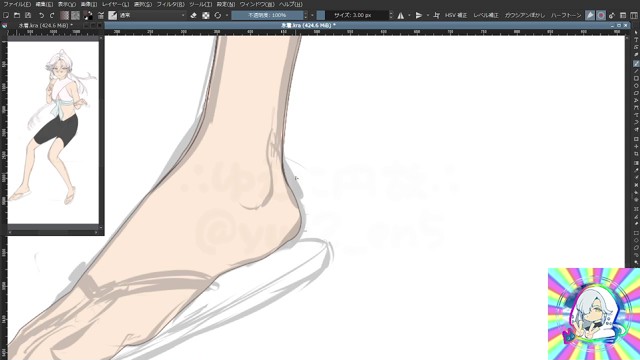Select the Rectangular Selection tool
The height and width of the screenshot is (360, 640).
click(x=636, y=233)
